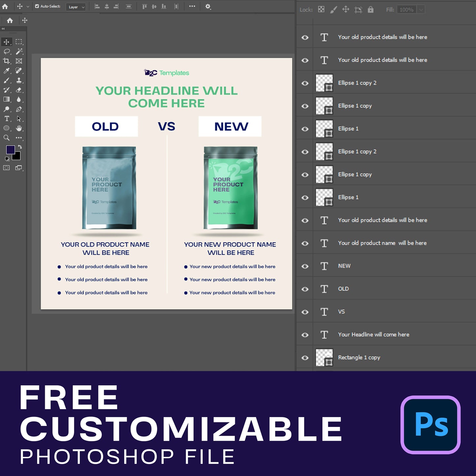Select the Hand tool
This screenshot has height=476, width=476.
19,128
